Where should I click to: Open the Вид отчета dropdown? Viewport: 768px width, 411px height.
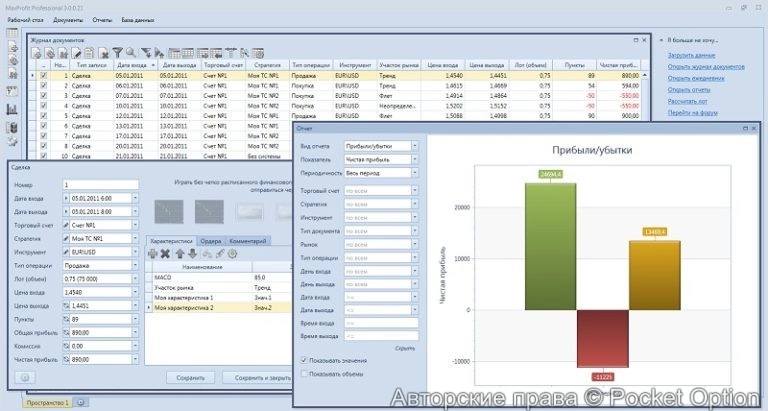379,146
